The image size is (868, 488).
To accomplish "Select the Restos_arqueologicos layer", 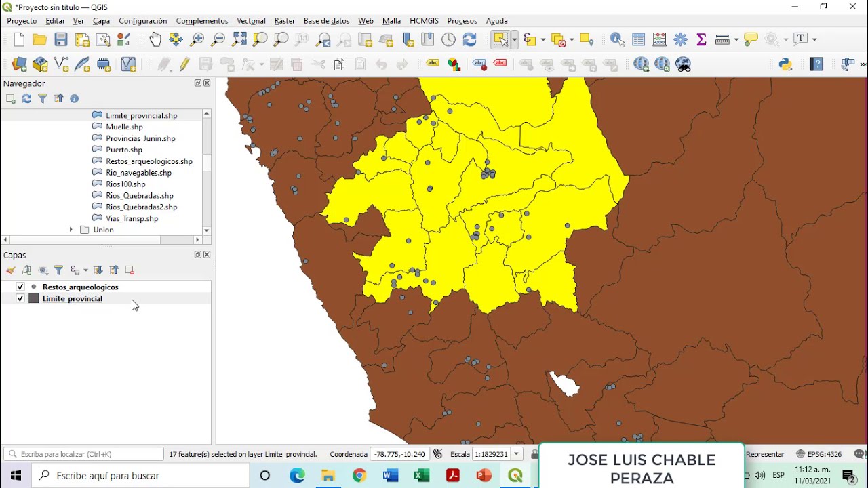I will [80, 287].
